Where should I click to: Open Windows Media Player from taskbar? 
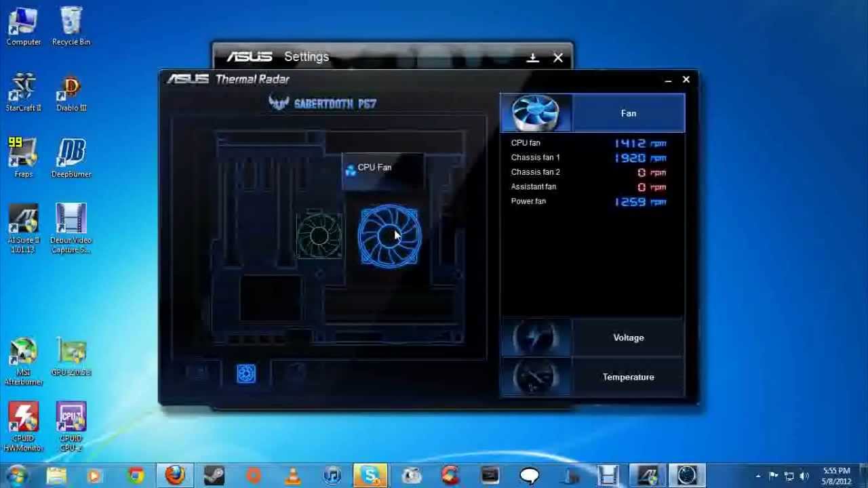click(x=96, y=476)
